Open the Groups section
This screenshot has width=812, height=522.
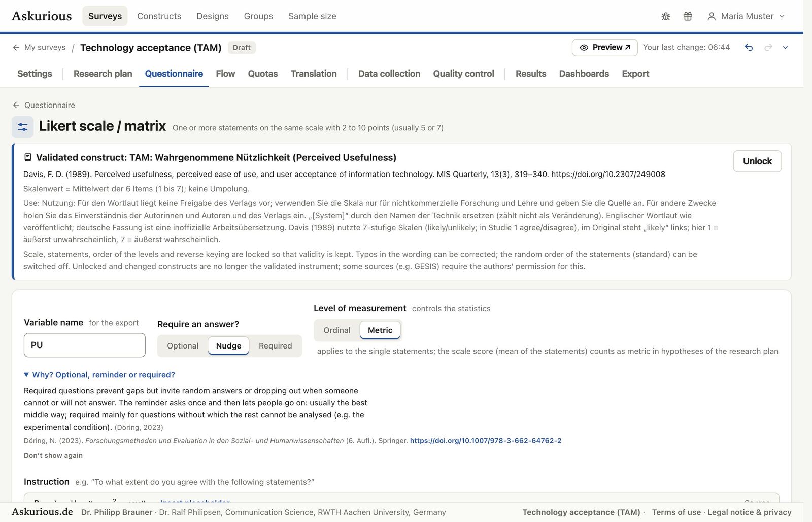coord(258,16)
